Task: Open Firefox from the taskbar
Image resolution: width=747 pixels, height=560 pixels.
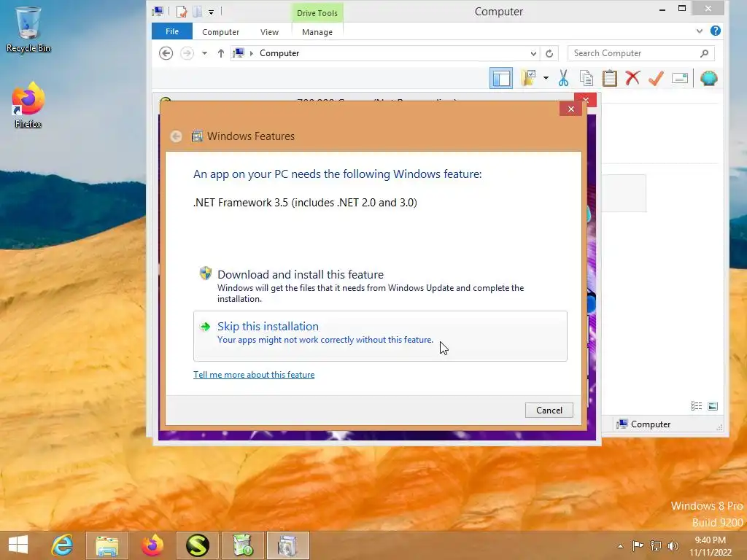Action: [x=152, y=545]
